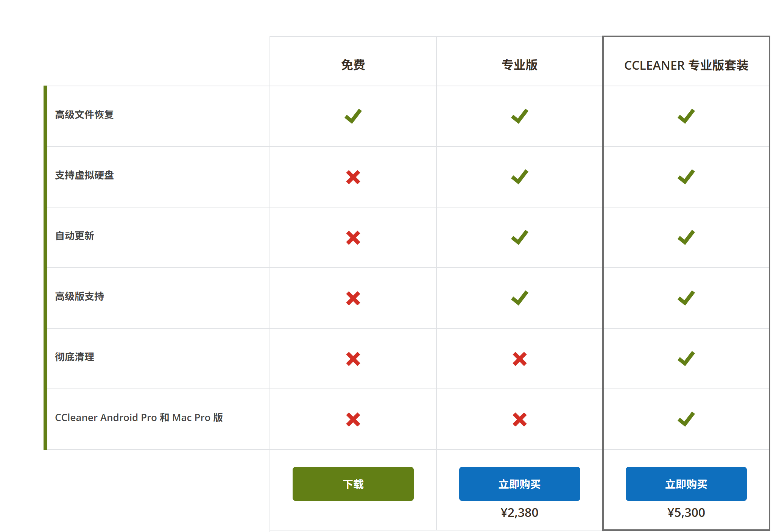Click 专业版套装 checkmark for Android Pro row
Screen dimensions: 776x532
686,419
